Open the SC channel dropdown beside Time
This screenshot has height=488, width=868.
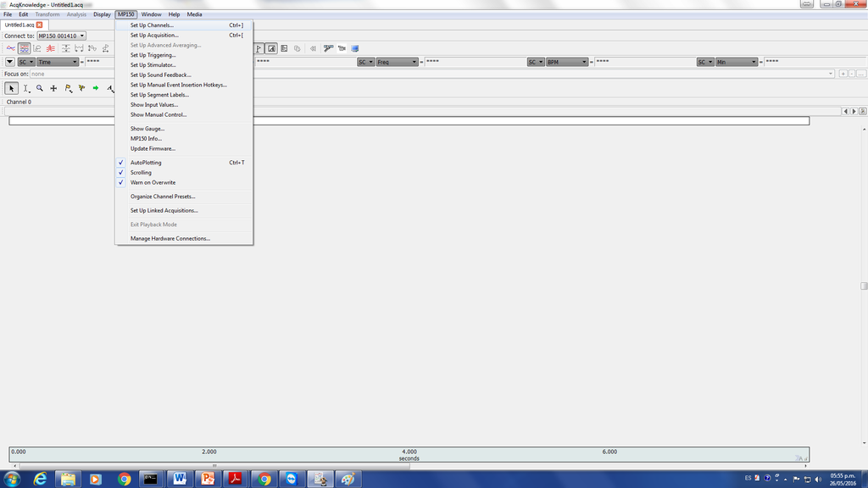26,62
